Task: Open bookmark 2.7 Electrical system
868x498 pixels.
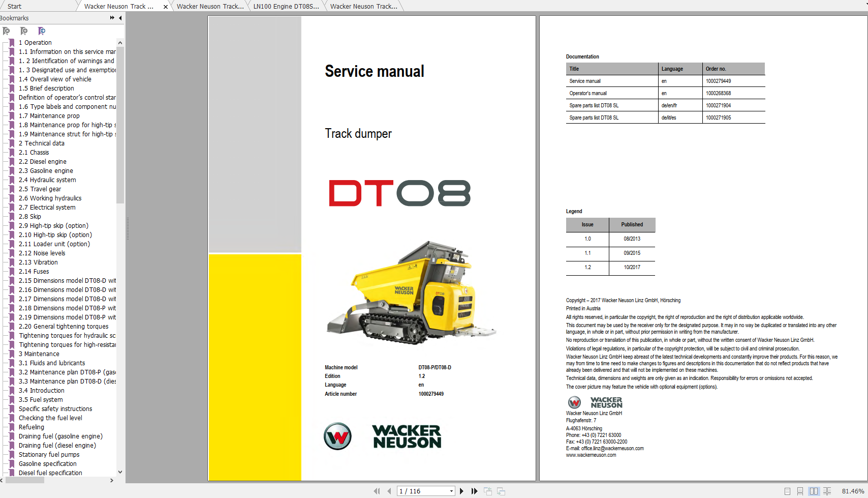Action: 47,208
